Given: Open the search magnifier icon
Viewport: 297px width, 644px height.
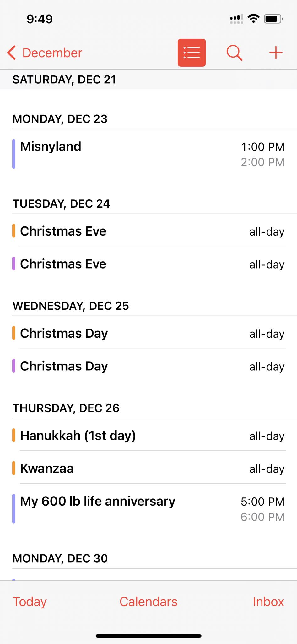Looking at the screenshot, I should tap(234, 53).
